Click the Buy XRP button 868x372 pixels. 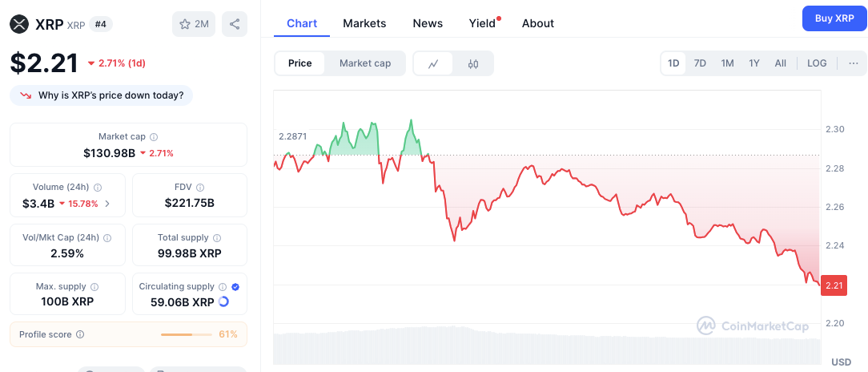point(834,18)
